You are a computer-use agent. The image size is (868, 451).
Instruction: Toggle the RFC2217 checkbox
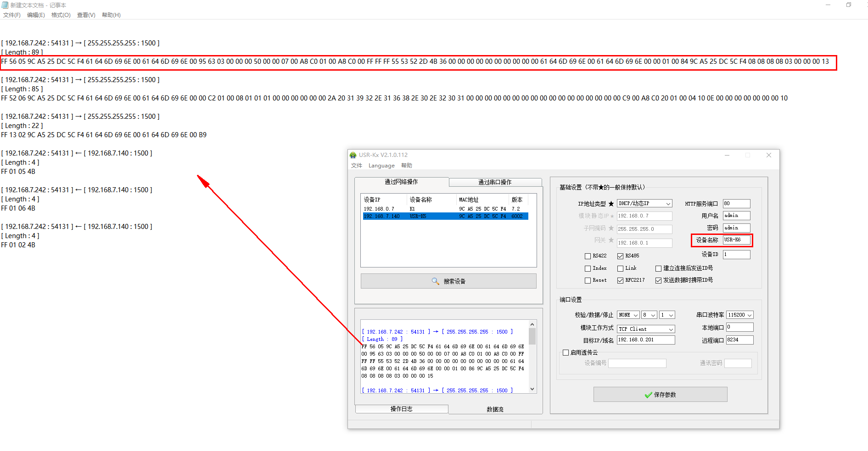click(x=620, y=280)
